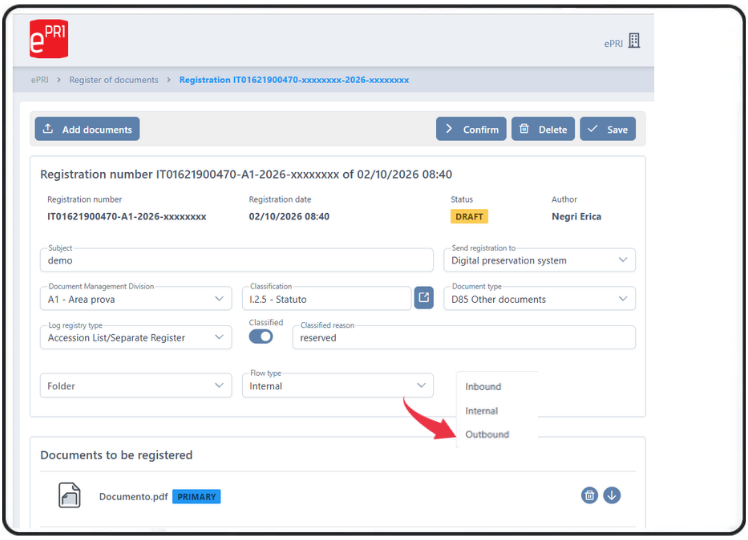Click author name Negri Erica
This screenshot has height=540, width=748.
click(576, 217)
